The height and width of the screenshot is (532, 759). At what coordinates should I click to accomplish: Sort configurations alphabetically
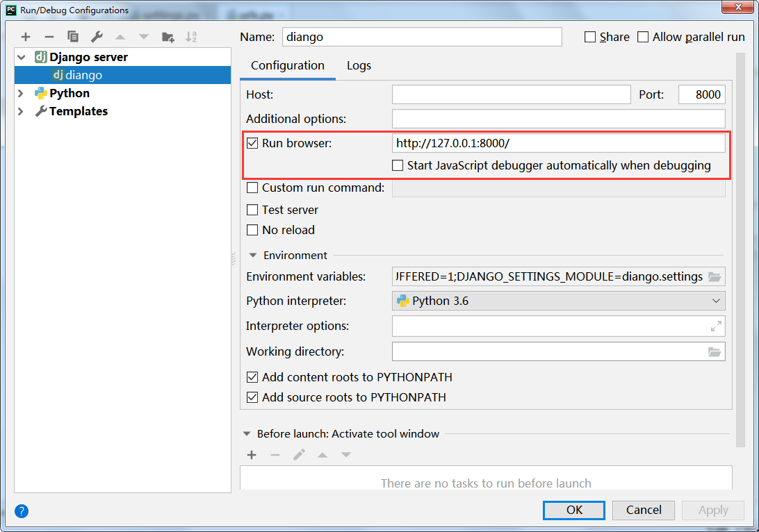tap(191, 37)
